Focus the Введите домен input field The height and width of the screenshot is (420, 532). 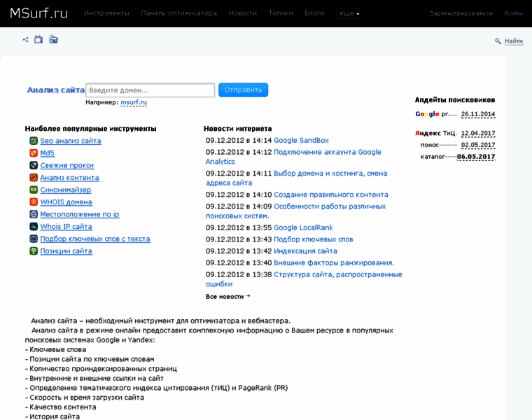pyautogui.click(x=150, y=90)
